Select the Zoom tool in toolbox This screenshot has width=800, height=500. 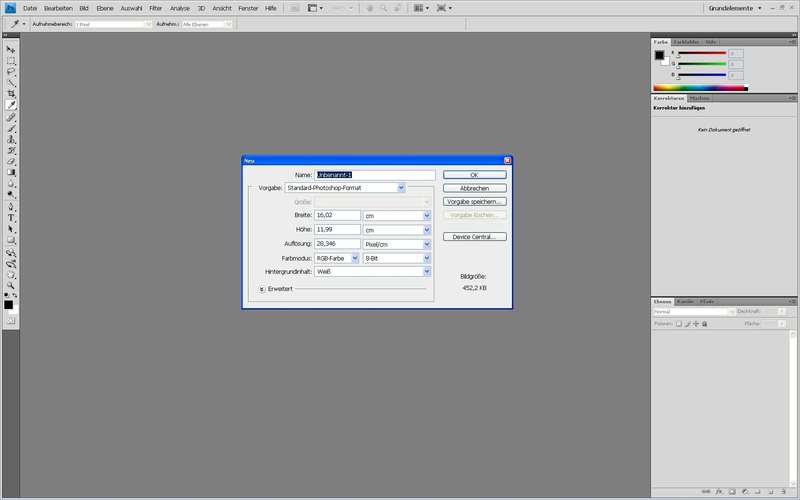pos(11,285)
